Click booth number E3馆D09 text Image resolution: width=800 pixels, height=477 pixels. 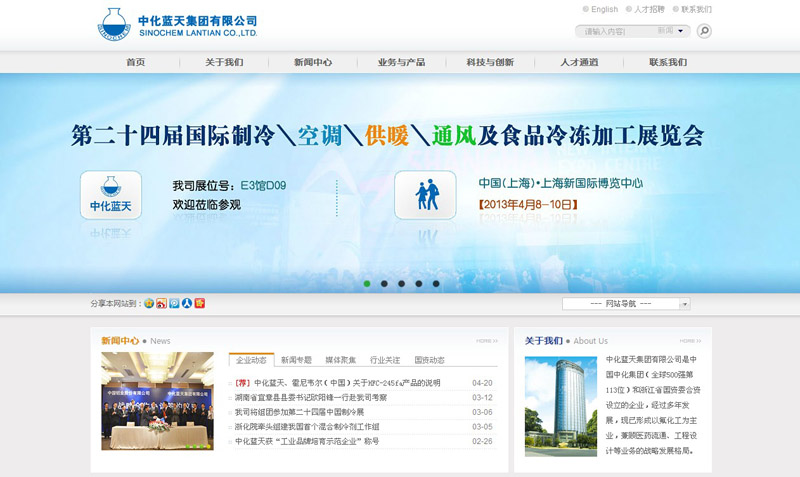point(263,185)
